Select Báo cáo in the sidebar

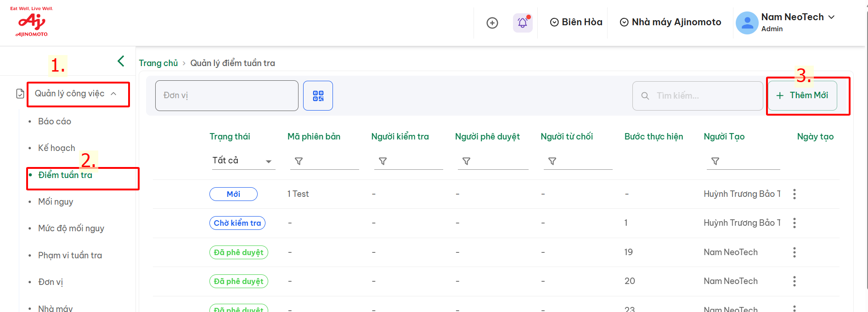point(55,122)
